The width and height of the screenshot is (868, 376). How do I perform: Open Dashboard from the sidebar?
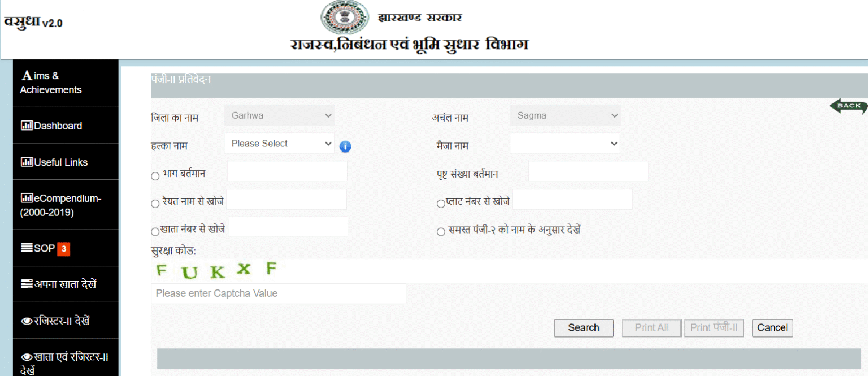coord(51,126)
